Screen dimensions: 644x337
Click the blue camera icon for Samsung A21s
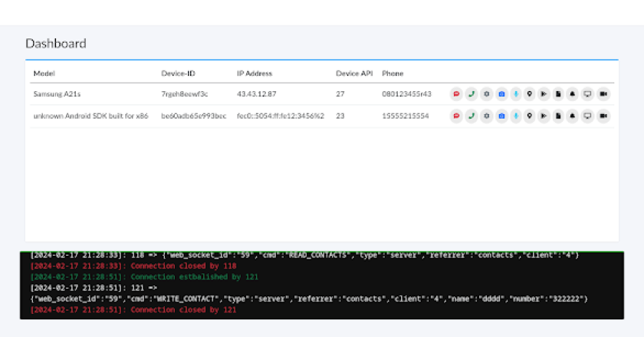[501, 94]
